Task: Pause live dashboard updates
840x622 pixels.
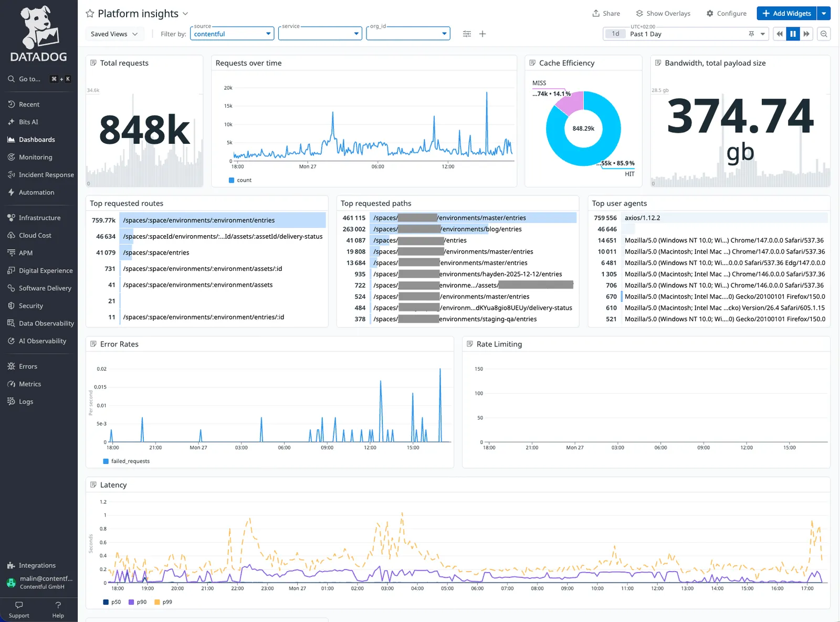Action: [x=793, y=34]
